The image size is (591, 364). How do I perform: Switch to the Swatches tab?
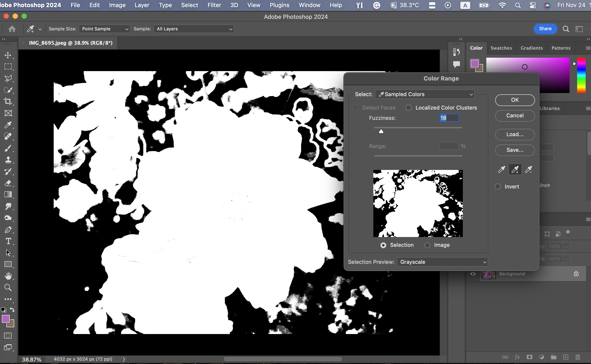click(x=501, y=48)
